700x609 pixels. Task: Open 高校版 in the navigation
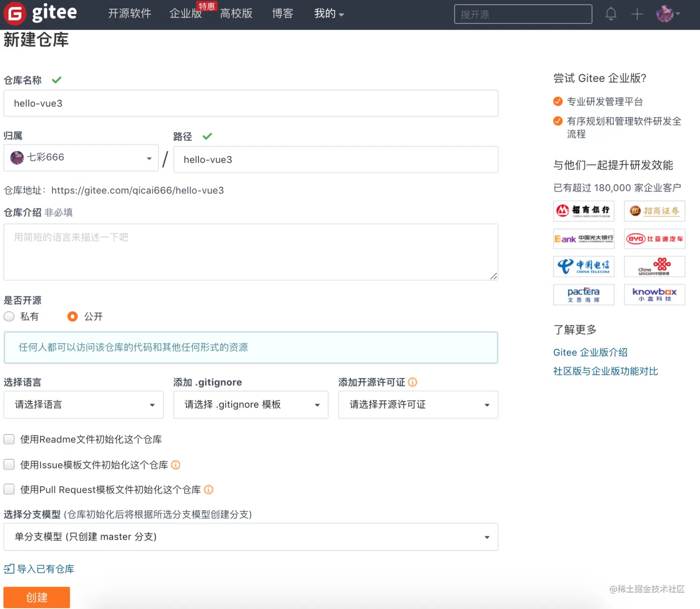(236, 14)
